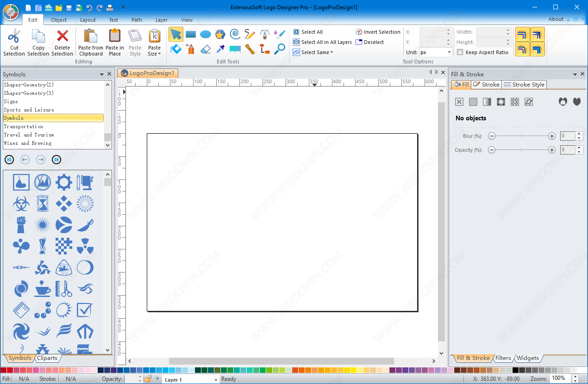Activate the Eraser tool
The width and height of the screenshot is (588, 384).
tap(206, 49)
